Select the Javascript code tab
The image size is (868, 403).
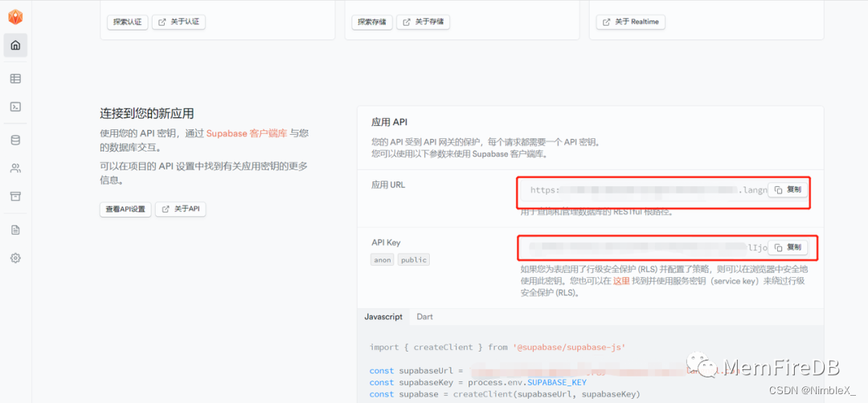coord(383,317)
